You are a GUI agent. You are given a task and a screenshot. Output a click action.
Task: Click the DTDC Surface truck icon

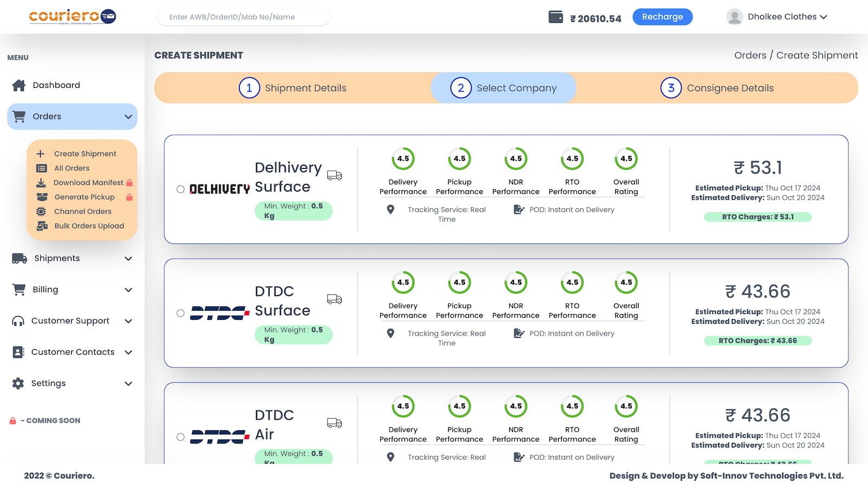click(335, 299)
